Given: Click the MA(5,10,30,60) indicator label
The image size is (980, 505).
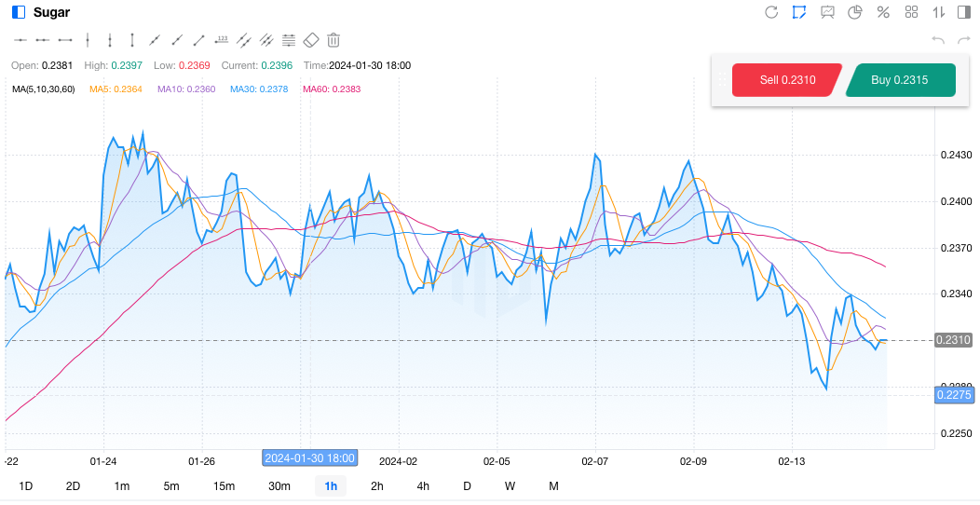Looking at the screenshot, I should point(44,89).
